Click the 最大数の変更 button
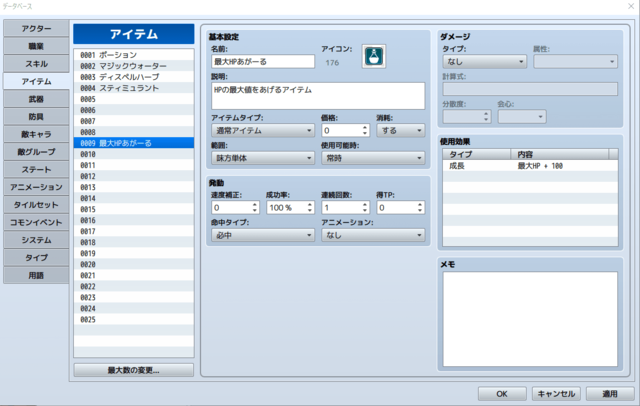This screenshot has width=640, height=406. tap(134, 370)
